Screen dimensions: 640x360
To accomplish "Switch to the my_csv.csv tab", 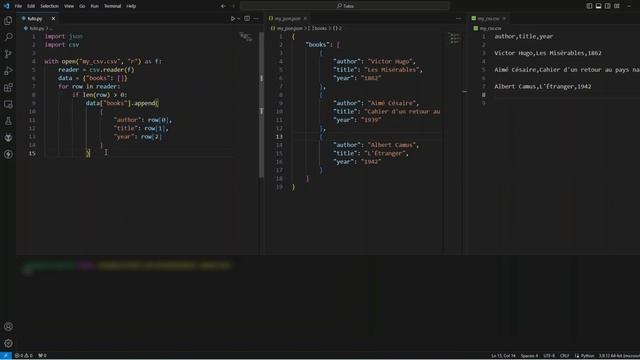I will (488, 18).
